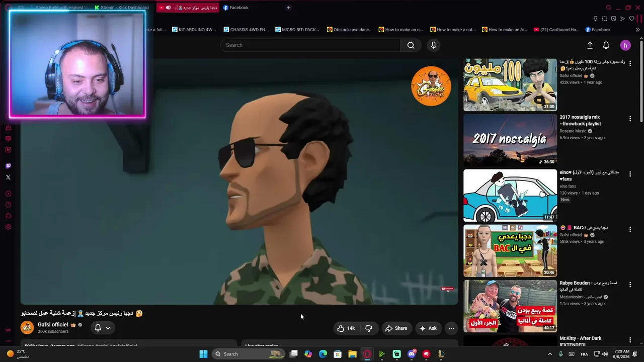644x362 pixels.
Task: Open the 2017 nostalgia mix title link
Action: (581, 120)
